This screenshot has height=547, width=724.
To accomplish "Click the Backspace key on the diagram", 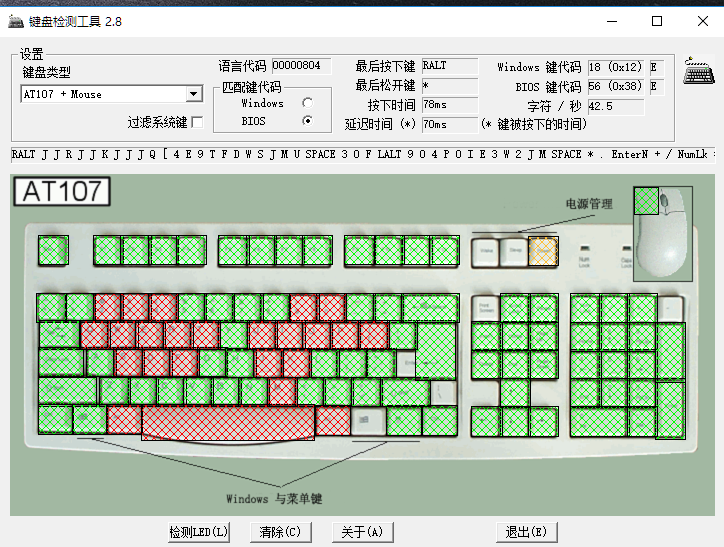I will [430, 307].
